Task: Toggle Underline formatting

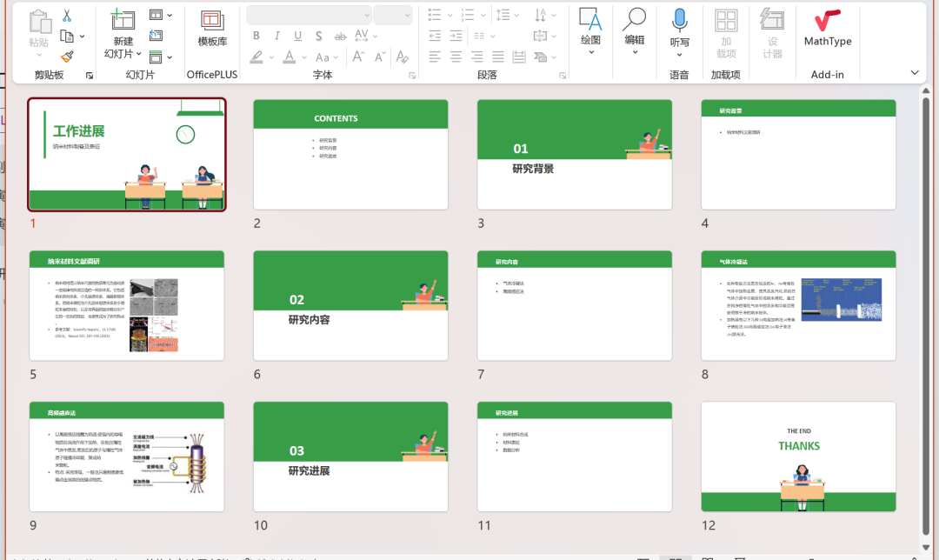Action: (x=298, y=36)
